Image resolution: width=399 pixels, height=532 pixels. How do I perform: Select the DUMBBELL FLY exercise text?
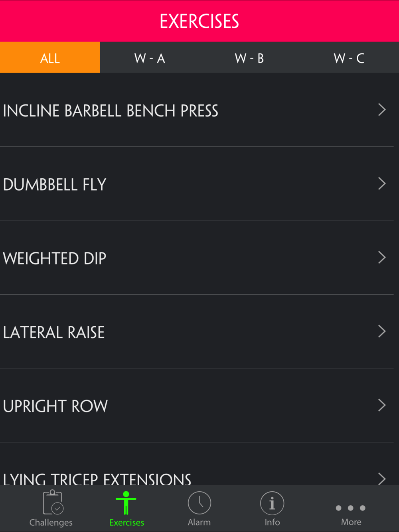(x=55, y=185)
